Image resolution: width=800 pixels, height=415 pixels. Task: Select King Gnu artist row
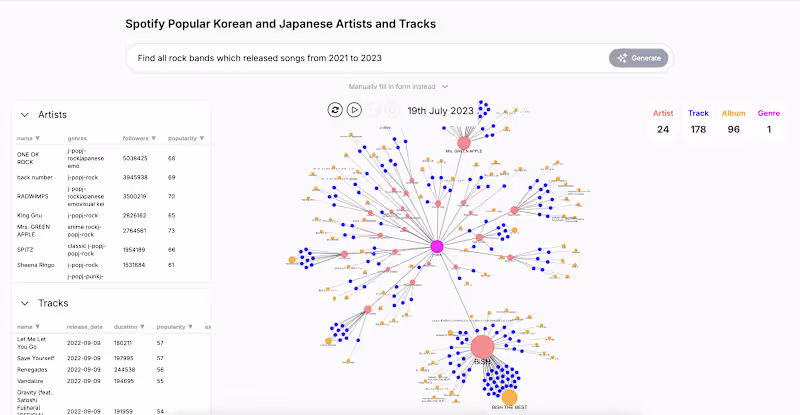[111, 215]
